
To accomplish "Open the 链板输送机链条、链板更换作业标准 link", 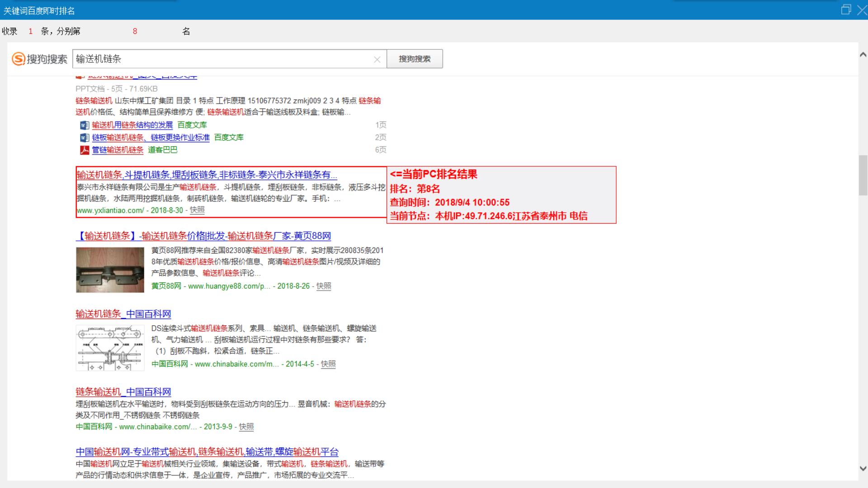I will pos(151,137).
